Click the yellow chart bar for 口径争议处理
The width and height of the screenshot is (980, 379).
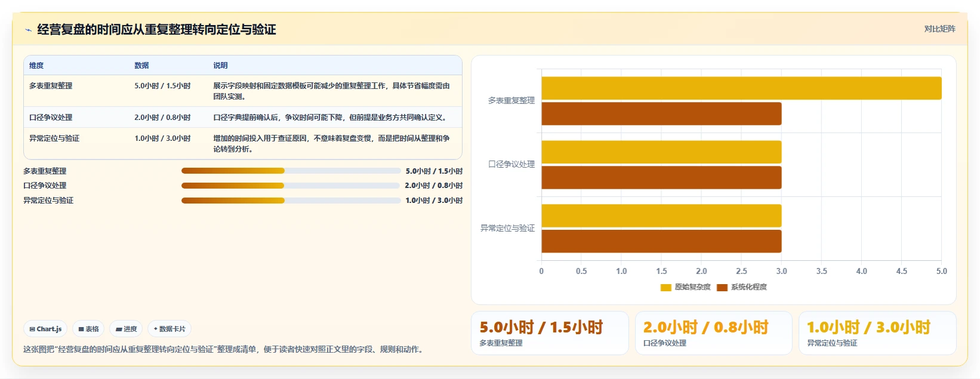[661, 152]
